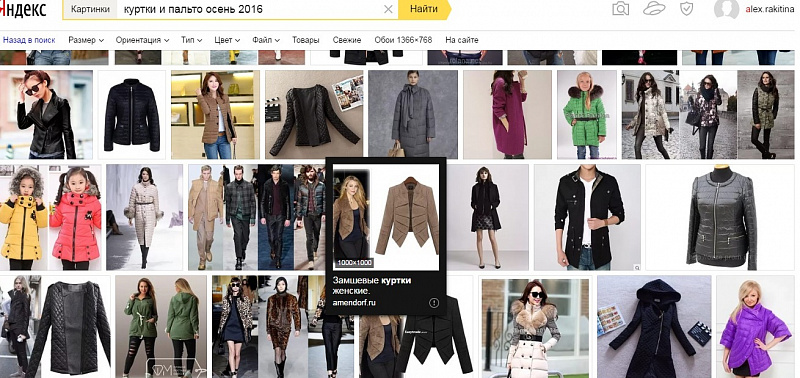
Task: Open the amendorf.ru source link
Action: click(354, 303)
